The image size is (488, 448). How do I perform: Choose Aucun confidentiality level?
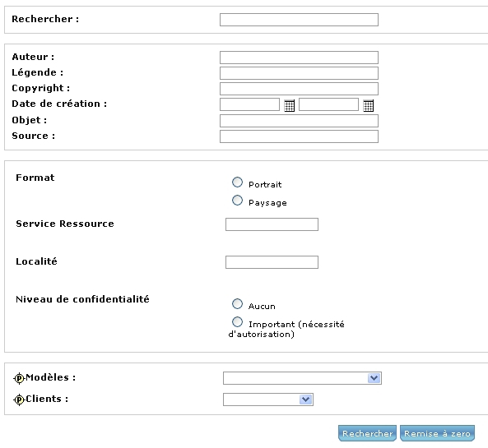coord(237,304)
